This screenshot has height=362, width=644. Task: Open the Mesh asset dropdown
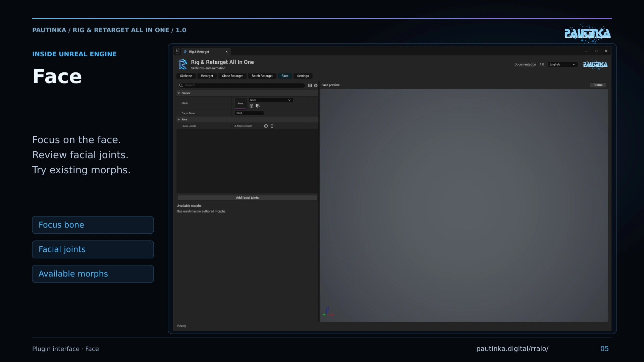271,100
